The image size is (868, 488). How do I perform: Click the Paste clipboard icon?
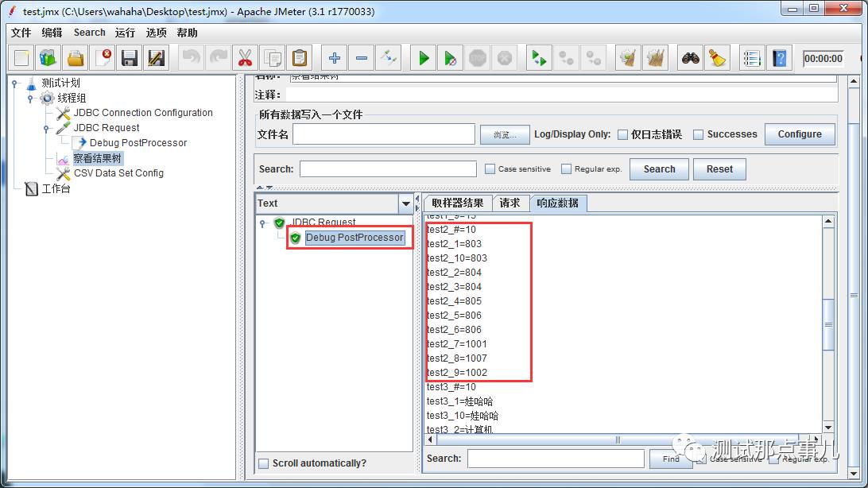(x=300, y=57)
